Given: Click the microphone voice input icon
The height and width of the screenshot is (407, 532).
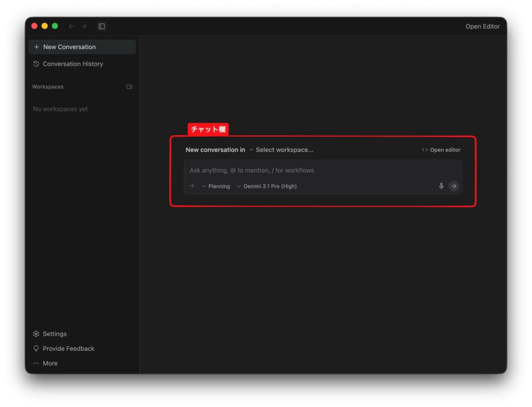Looking at the screenshot, I should (441, 186).
